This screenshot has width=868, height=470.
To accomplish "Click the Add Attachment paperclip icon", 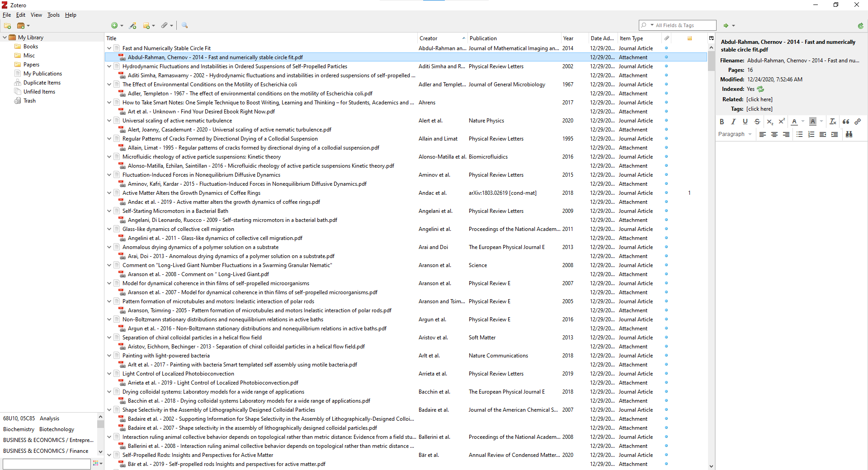I will tap(165, 26).
